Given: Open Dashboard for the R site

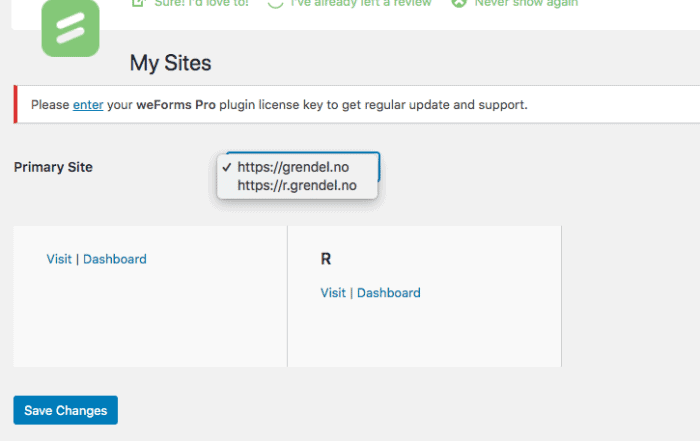Looking at the screenshot, I should [x=388, y=293].
